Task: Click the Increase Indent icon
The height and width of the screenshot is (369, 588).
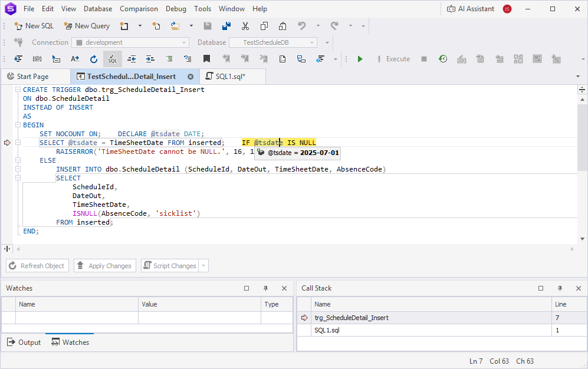Action: pos(150,59)
